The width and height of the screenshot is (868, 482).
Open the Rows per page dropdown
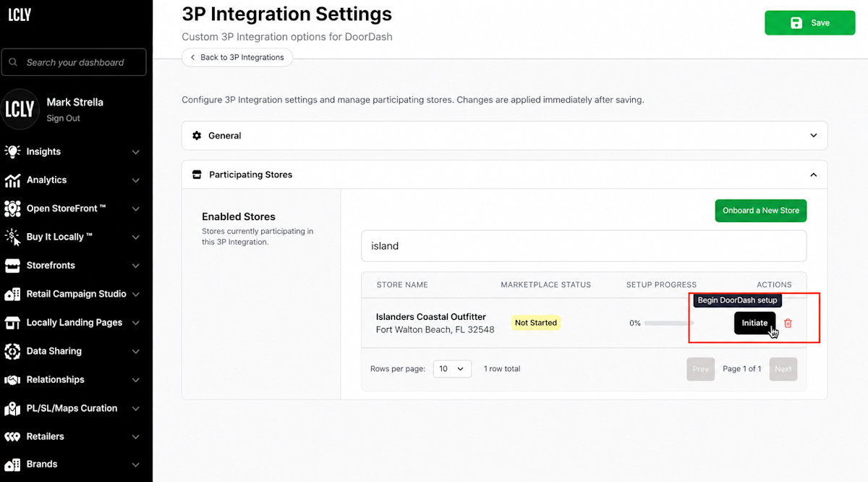pos(452,369)
